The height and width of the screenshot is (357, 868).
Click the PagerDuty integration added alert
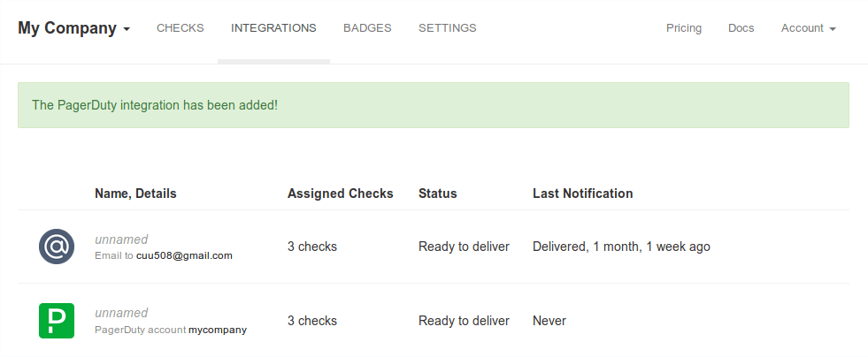[433, 105]
